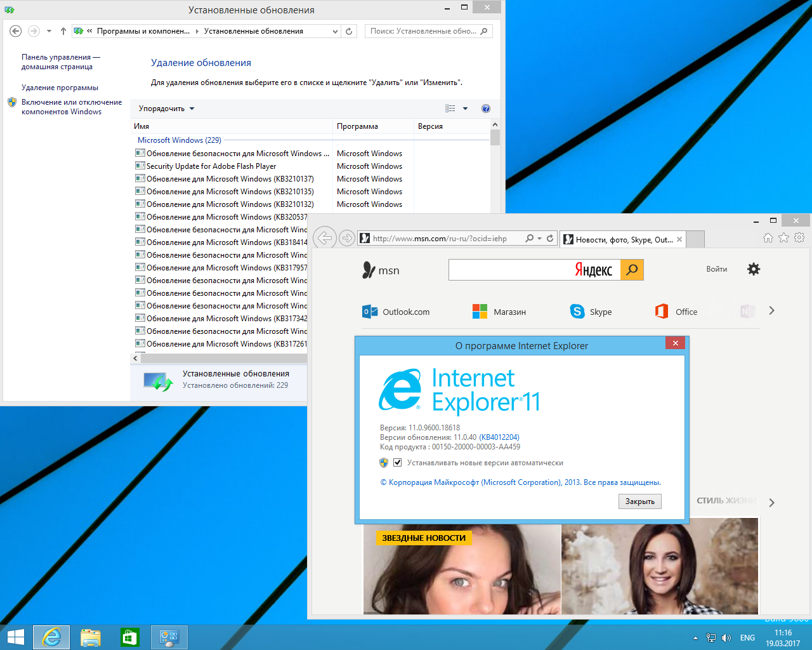Close the About Internet Explorer dialog
This screenshot has width=812, height=650.
[675, 343]
